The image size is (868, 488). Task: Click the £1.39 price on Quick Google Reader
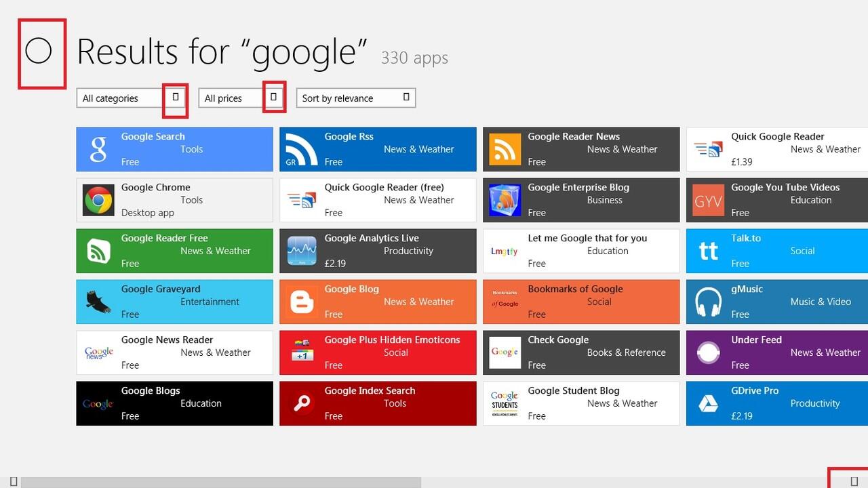point(742,162)
